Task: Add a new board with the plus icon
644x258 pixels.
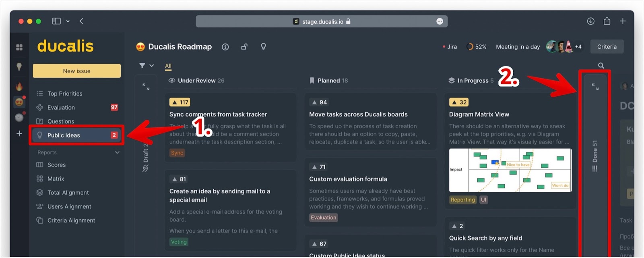Action: point(19,133)
